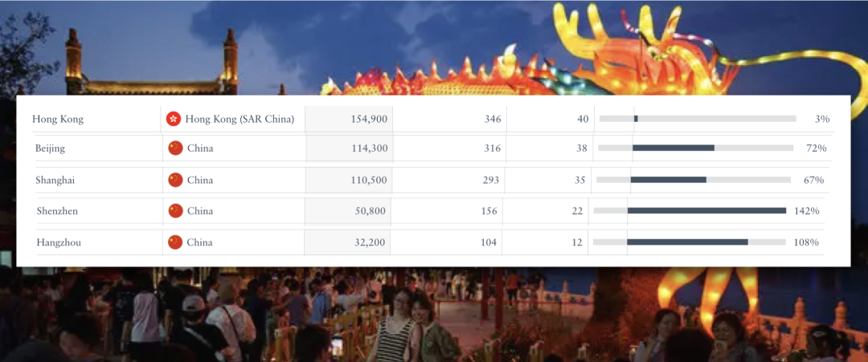
Task: Click the 142% growth bar for Shenzhen
Action: [x=690, y=210]
